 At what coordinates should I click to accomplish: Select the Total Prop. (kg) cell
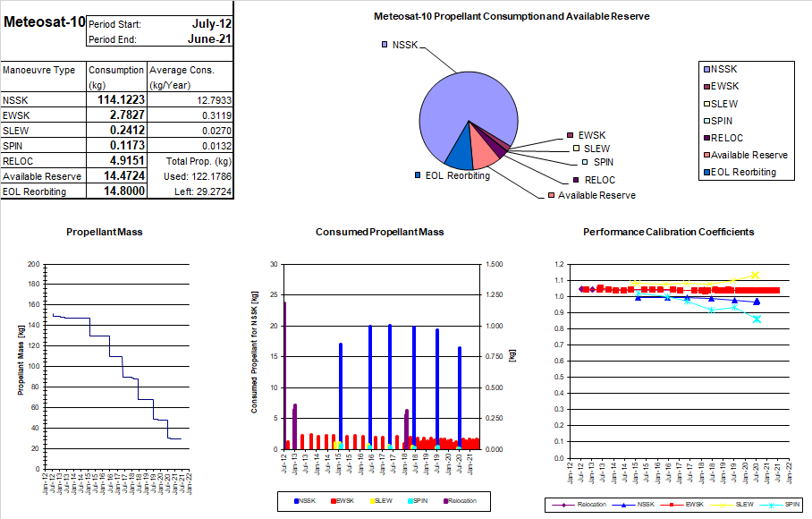(x=199, y=161)
